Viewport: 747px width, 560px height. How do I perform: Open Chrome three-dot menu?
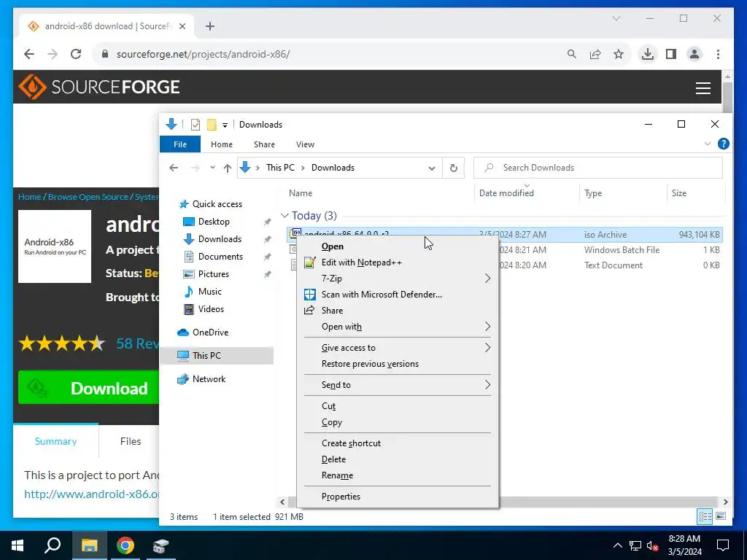coord(718,54)
